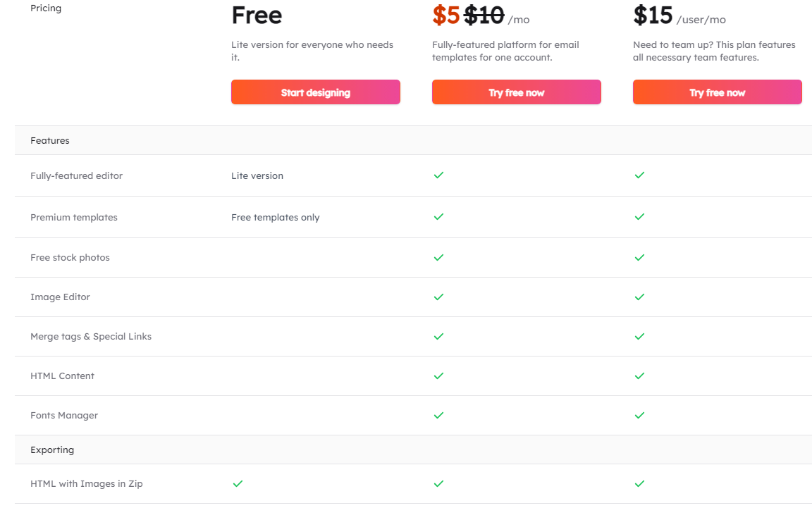812x508 pixels.
Task: Click the checkmark for Fully-featured editor under $5 plan
Action: click(x=438, y=175)
